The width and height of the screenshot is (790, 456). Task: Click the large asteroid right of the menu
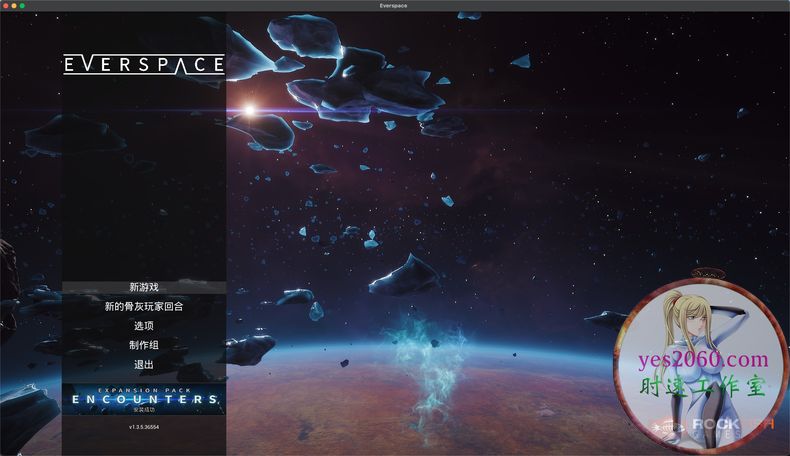[404, 273]
